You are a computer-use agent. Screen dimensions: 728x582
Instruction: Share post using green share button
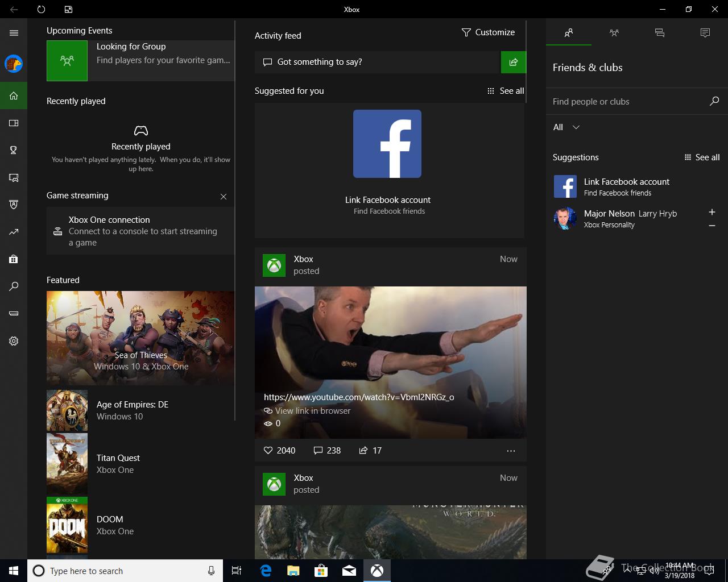point(514,62)
